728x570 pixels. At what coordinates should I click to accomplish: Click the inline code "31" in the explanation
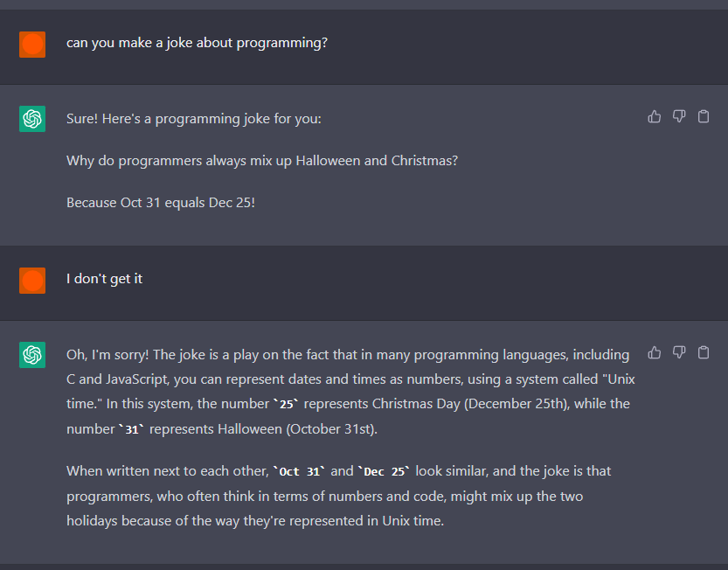(133, 429)
